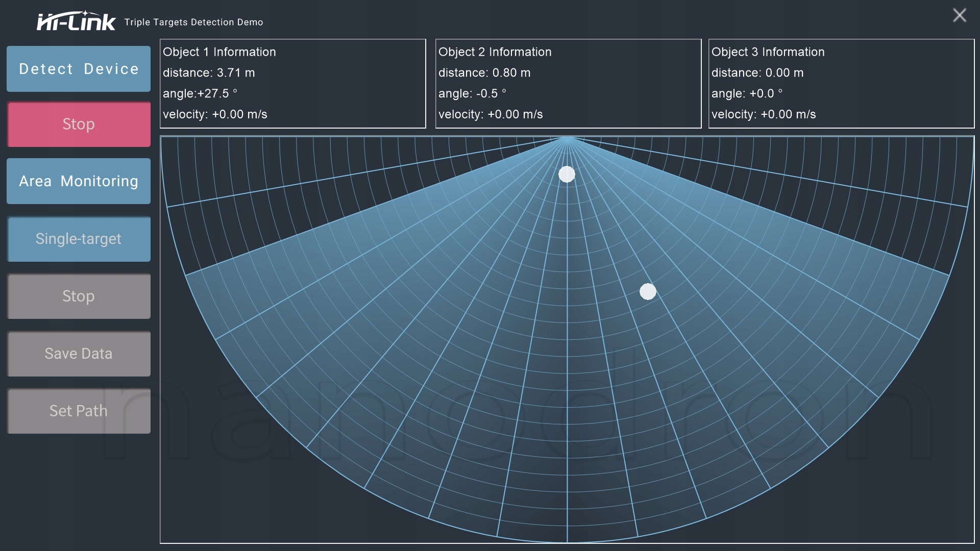Open Area Monitoring mode

[x=79, y=181]
